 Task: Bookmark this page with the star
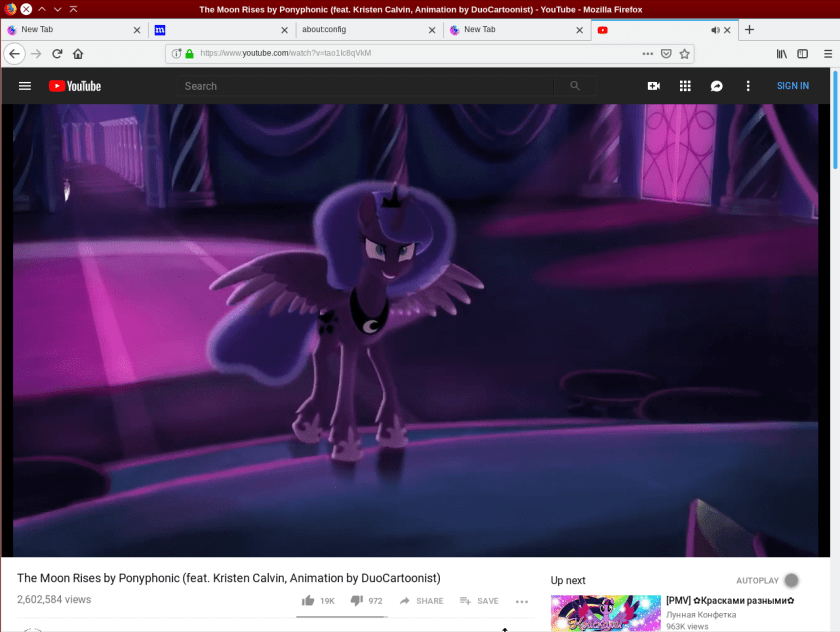[686, 54]
